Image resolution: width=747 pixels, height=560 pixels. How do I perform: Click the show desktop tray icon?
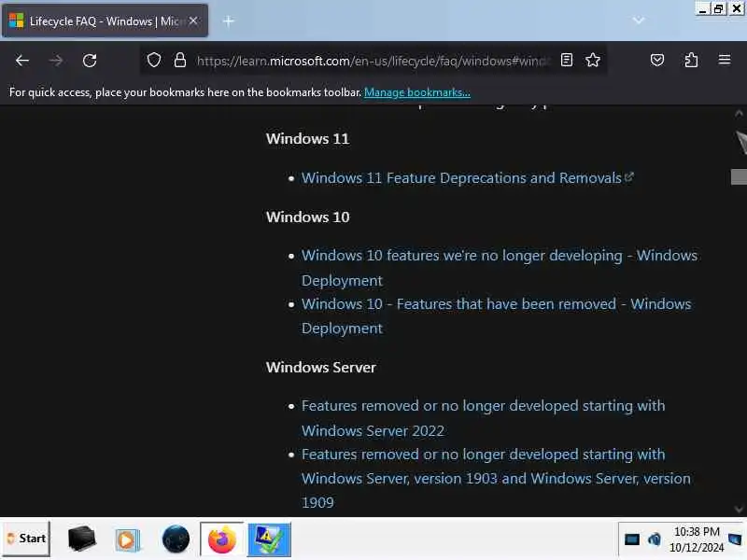735,539
